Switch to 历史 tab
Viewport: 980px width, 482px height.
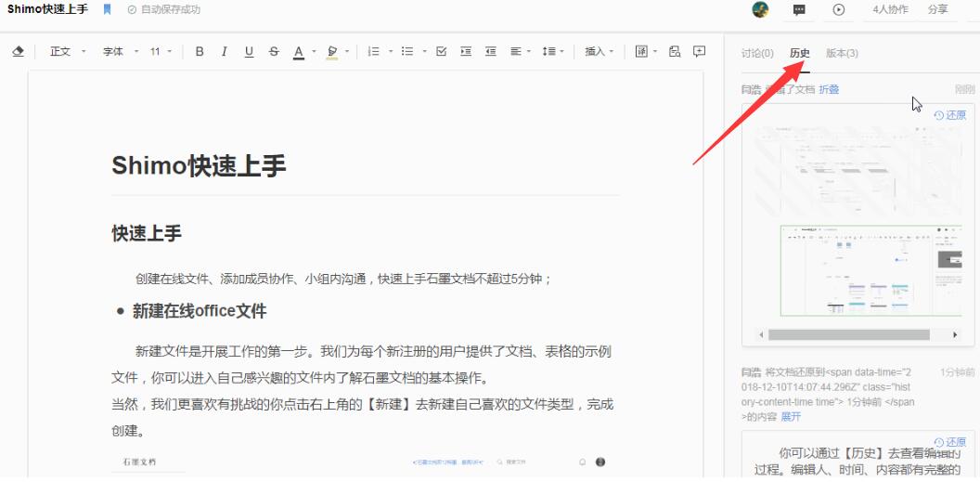point(799,53)
